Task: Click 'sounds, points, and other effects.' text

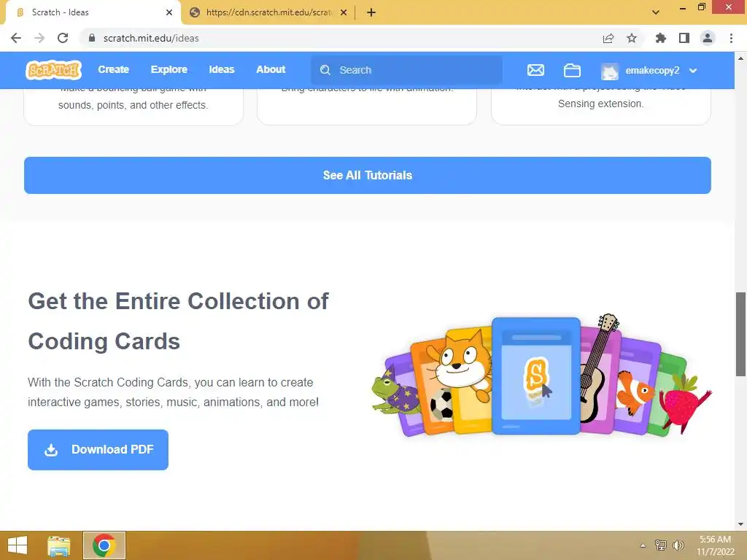Action: pyautogui.click(x=133, y=105)
